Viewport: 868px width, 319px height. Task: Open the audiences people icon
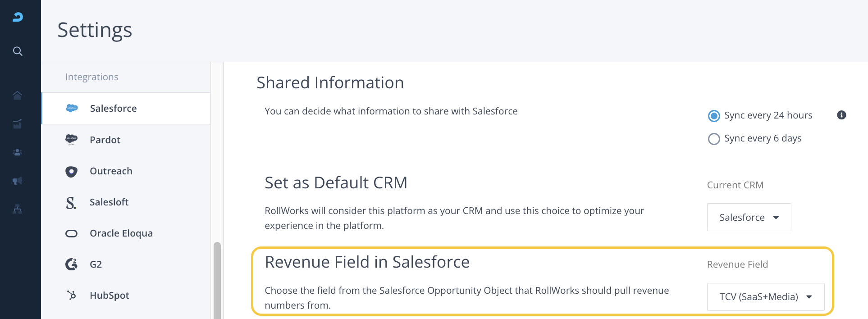pos(18,152)
